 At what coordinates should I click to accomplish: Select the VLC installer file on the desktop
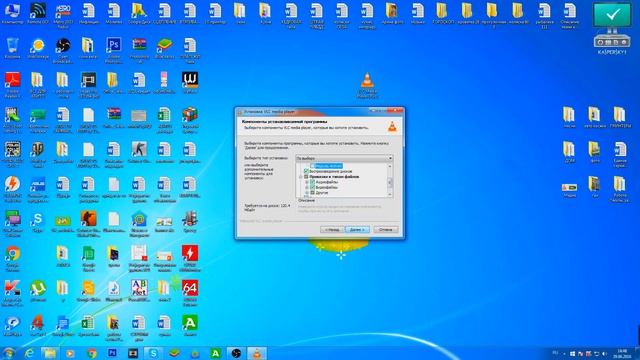click(367, 85)
